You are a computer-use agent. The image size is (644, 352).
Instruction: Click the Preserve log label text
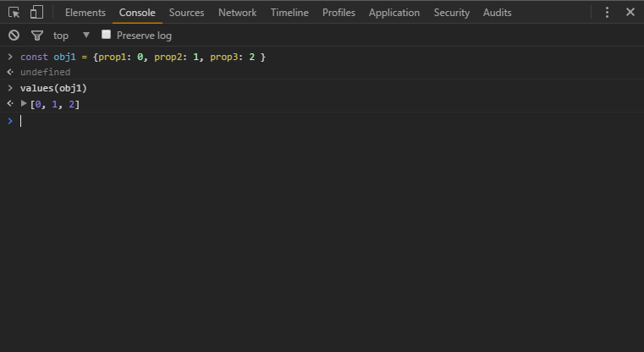tap(144, 36)
